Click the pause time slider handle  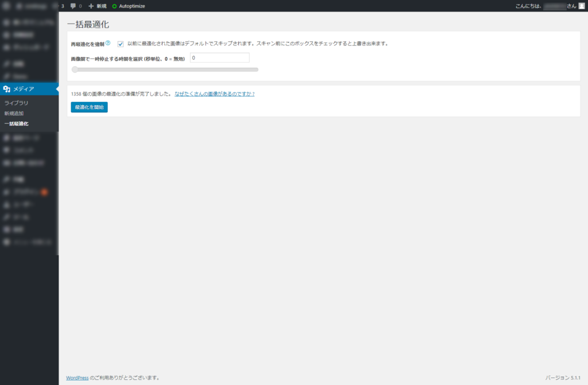pyautogui.click(x=75, y=70)
